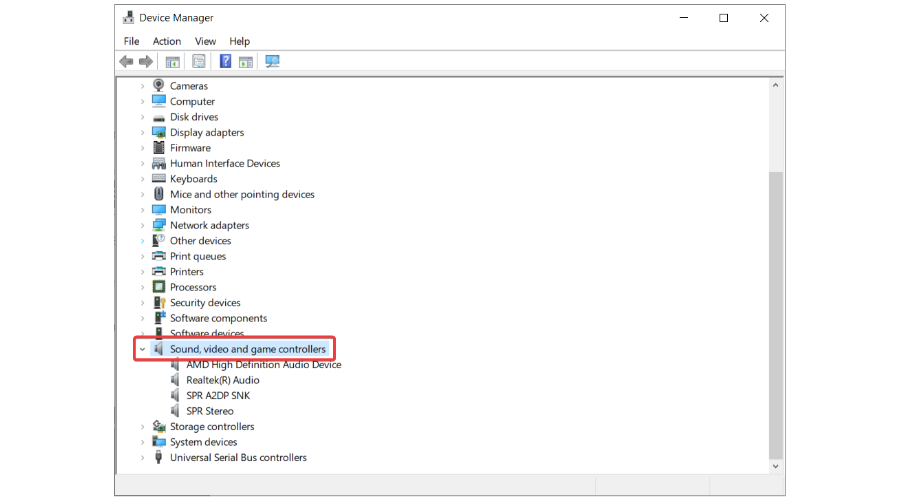Image resolution: width=900 pixels, height=500 pixels.
Task: Expand the Network adapters arrow
Action: tap(142, 226)
